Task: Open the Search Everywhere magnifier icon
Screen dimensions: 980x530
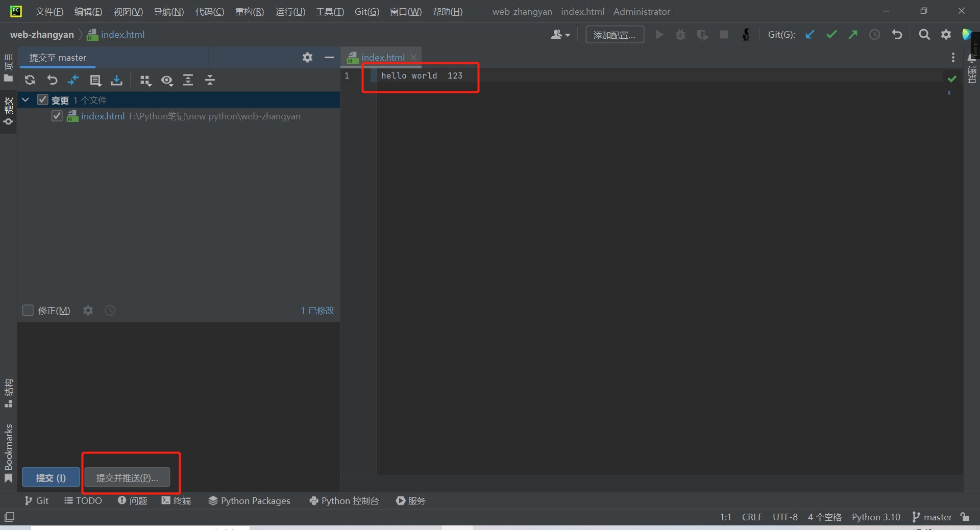Action: click(924, 35)
